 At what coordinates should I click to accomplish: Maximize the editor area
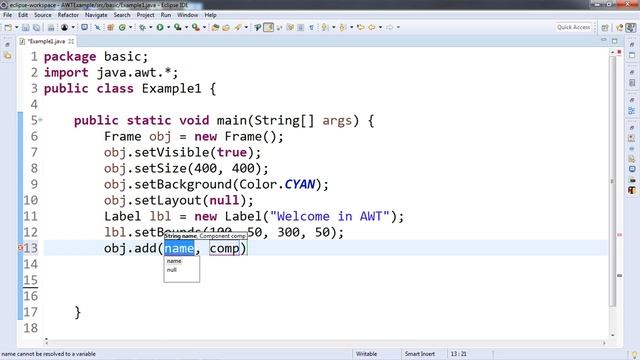pos(615,40)
